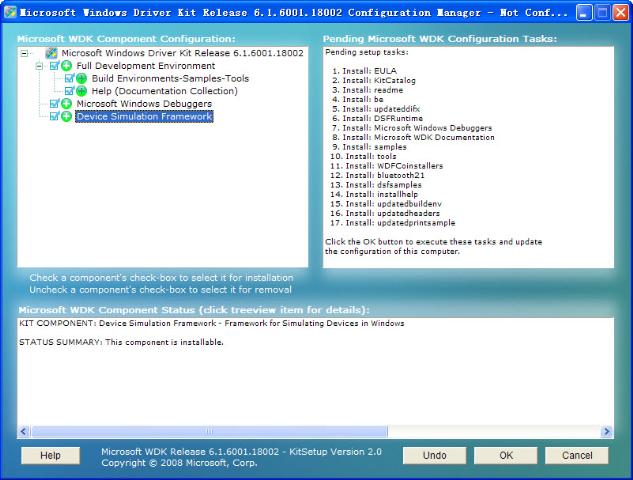Close the Configuration Manager window
Screen dimensions: 633x480
click(x=620, y=13)
